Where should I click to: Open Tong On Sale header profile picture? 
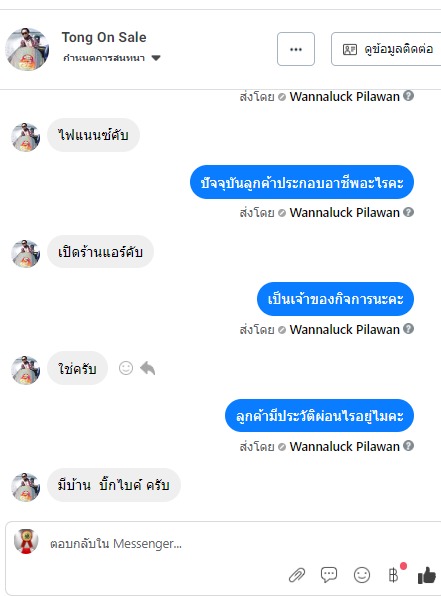click(x=27, y=49)
